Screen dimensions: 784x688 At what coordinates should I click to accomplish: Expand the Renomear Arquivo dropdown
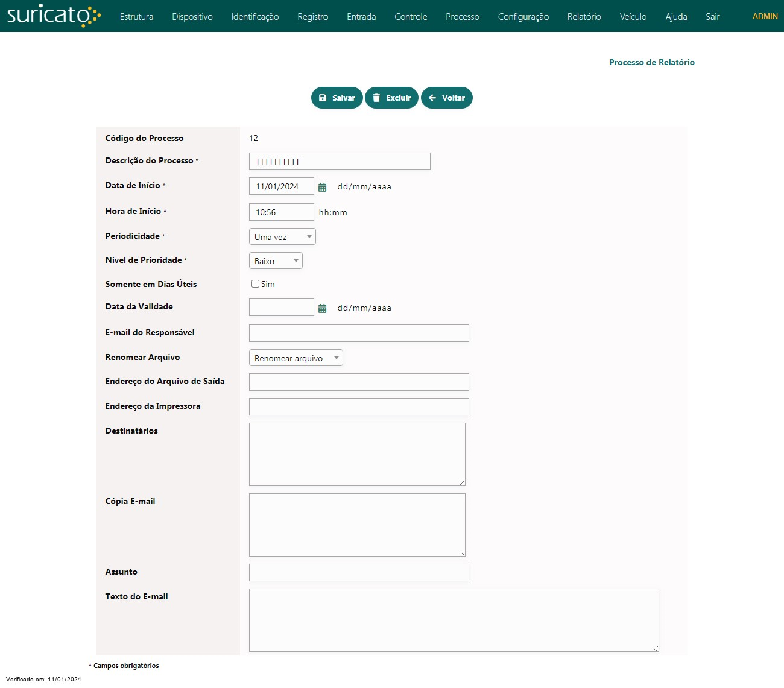296,358
